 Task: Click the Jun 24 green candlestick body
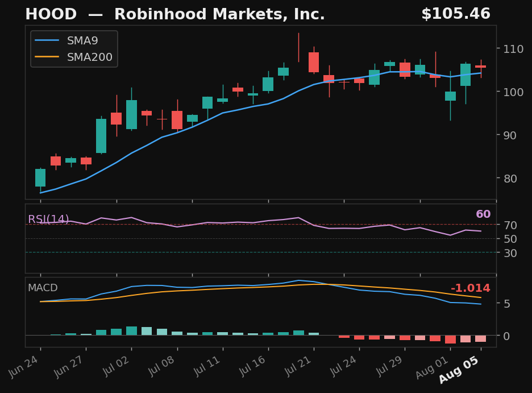pos(40,177)
